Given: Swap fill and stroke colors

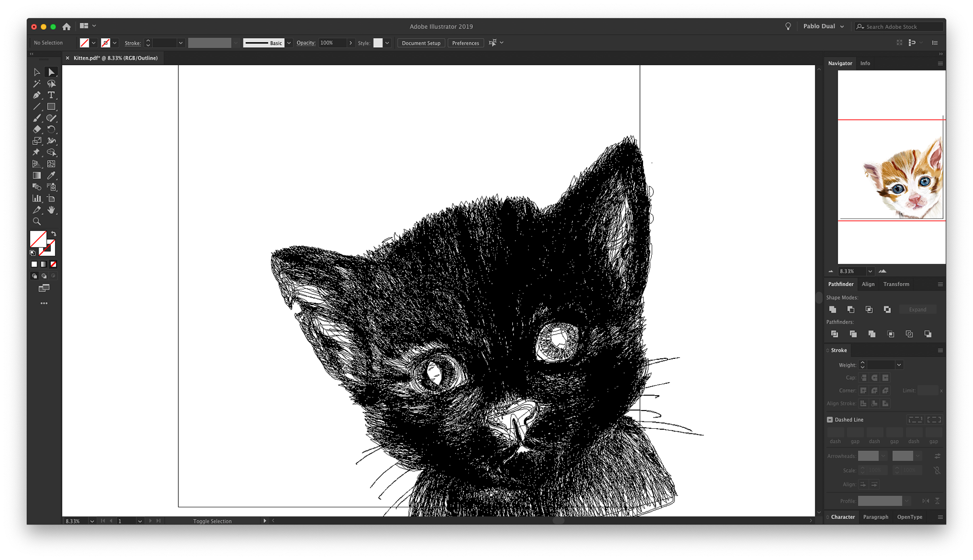Looking at the screenshot, I should [54, 234].
